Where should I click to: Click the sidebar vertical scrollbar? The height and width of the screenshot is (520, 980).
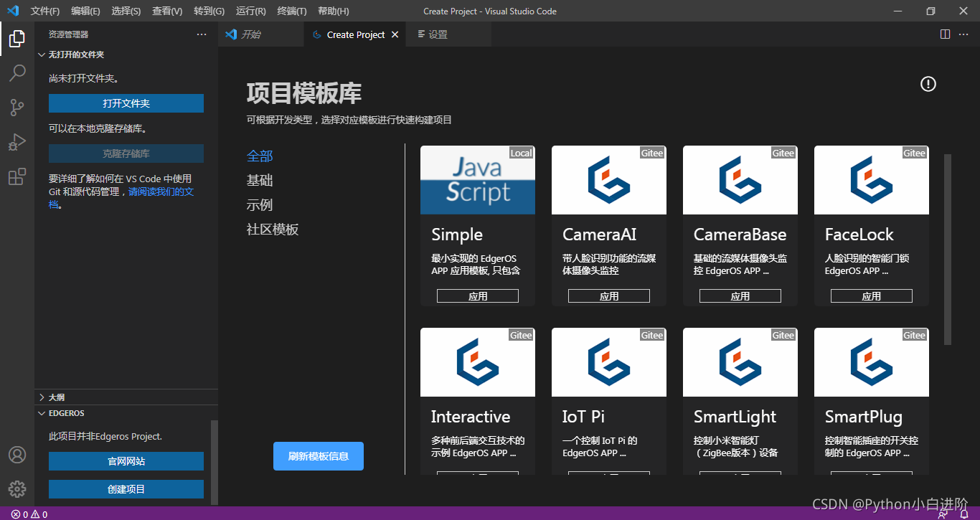coord(214,462)
